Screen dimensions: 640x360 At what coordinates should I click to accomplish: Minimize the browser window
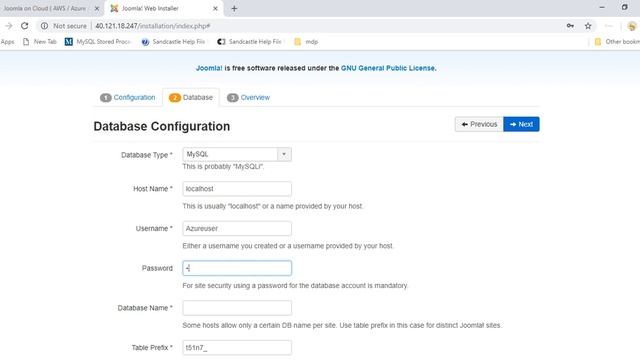coord(602,7)
